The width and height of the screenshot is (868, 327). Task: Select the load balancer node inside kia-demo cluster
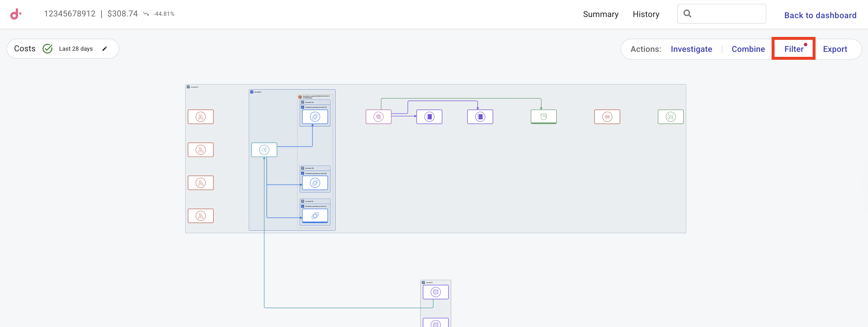point(264,149)
